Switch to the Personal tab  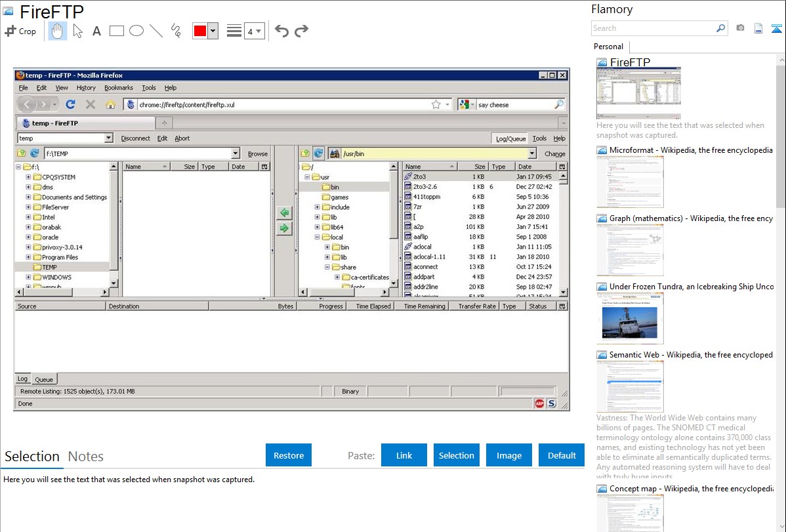click(x=609, y=47)
